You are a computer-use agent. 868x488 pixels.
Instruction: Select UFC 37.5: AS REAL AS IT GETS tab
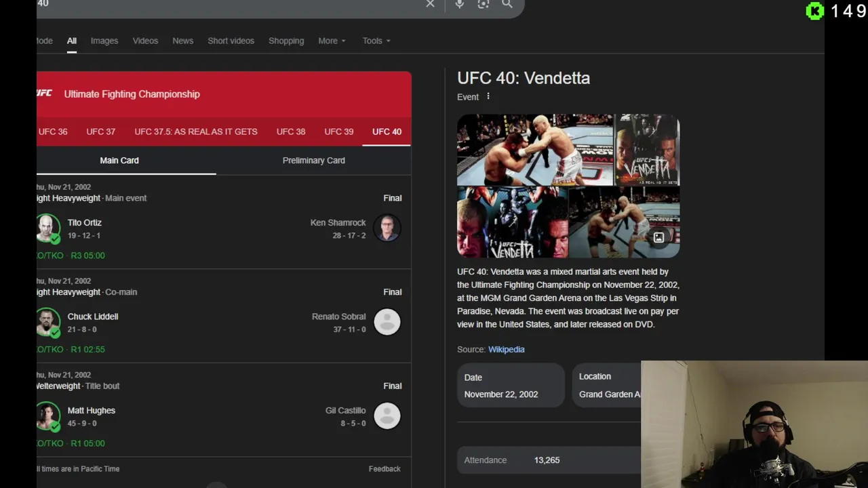(x=196, y=131)
